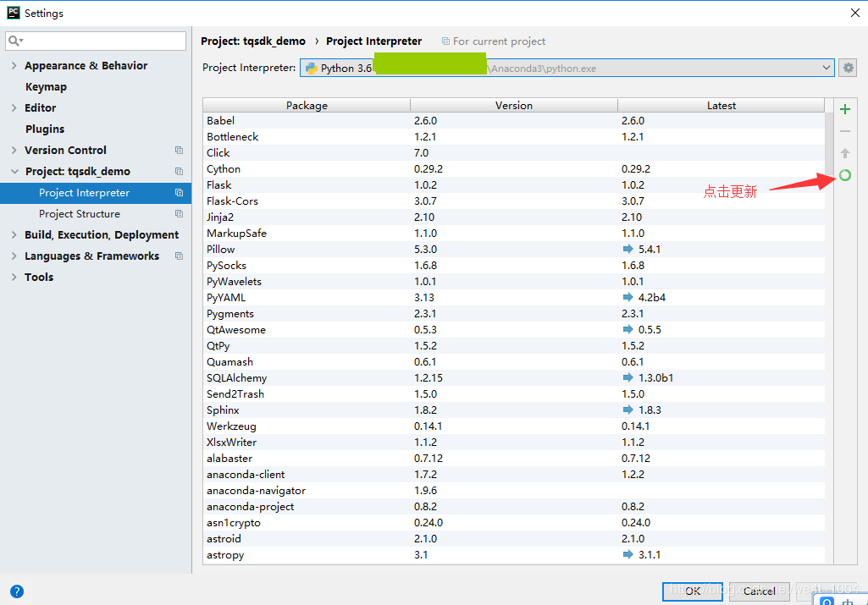Select the Pygments package row
868x605 pixels.
coord(514,314)
